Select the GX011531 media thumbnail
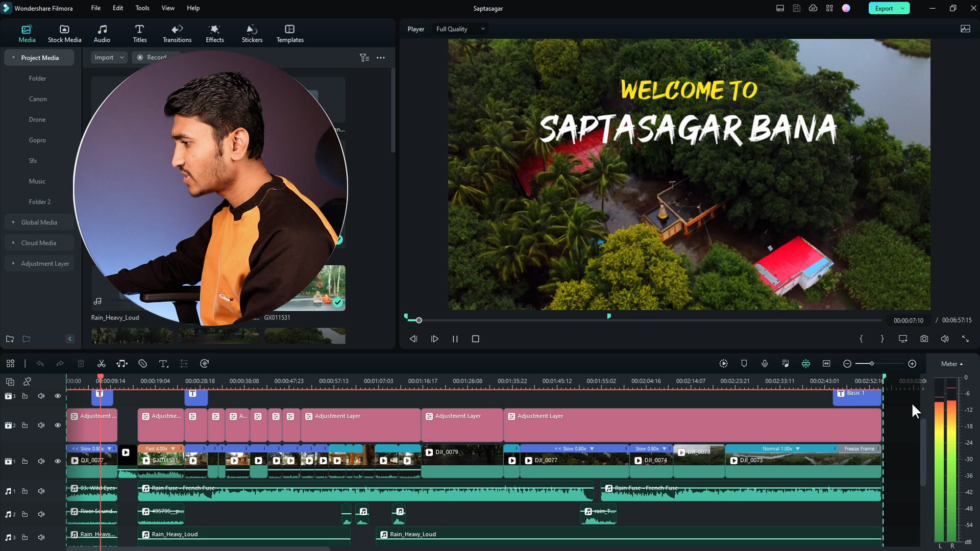Viewport: 980px width, 551px height. pyautogui.click(x=305, y=288)
